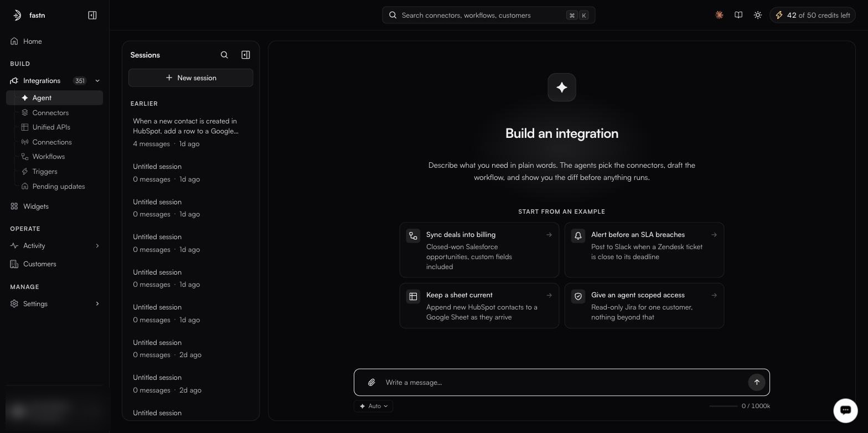868x433 pixels.
Task: Click the 42 of 50 credits left button
Action: pyautogui.click(x=812, y=15)
